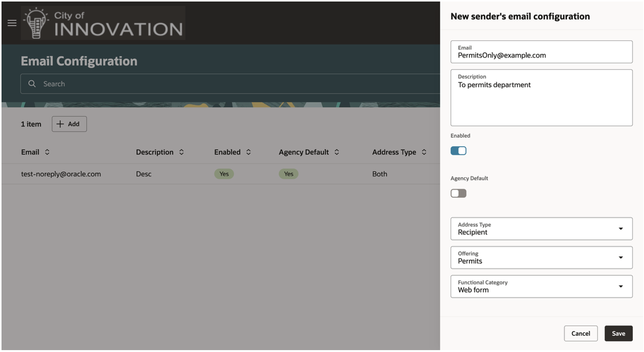This screenshot has height=352, width=644.
Task: Cancel the email configuration form
Action: click(581, 333)
